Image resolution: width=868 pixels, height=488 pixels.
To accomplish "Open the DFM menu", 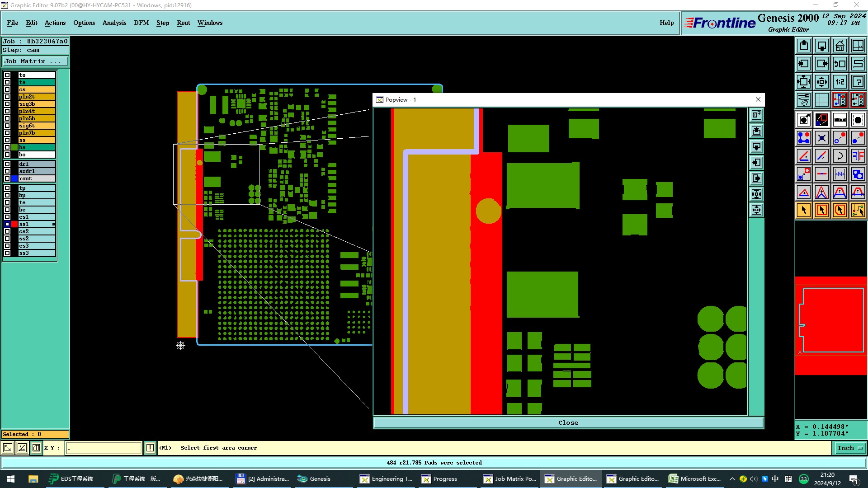I will (141, 23).
